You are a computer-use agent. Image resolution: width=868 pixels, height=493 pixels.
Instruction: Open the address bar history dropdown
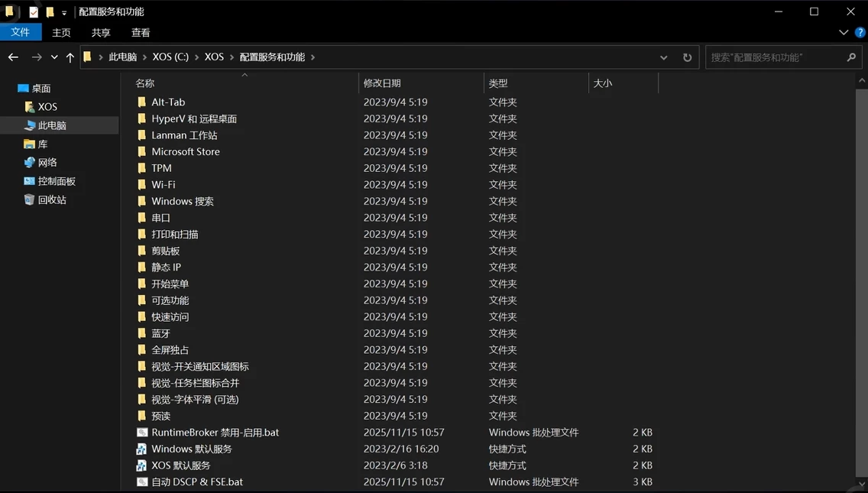coord(664,57)
